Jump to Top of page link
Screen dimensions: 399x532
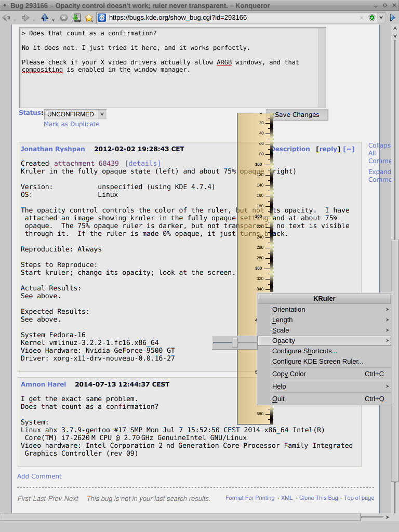(359, 498)
